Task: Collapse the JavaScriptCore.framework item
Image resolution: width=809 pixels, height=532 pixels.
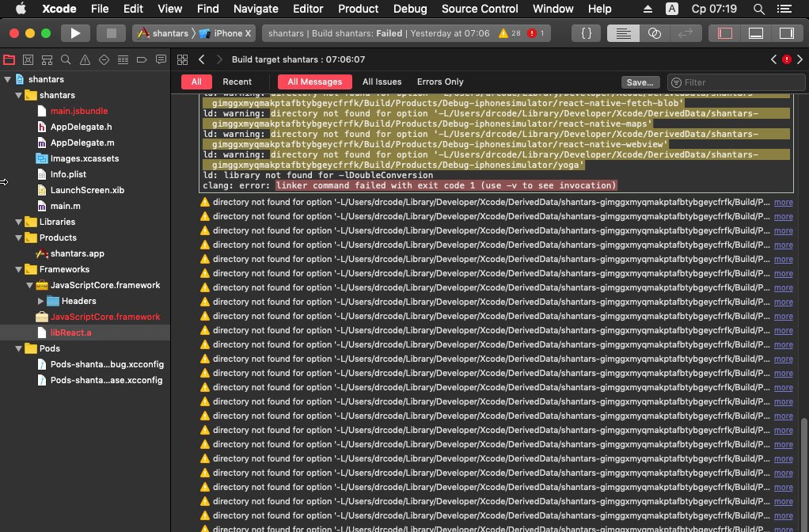Action: 29,285
